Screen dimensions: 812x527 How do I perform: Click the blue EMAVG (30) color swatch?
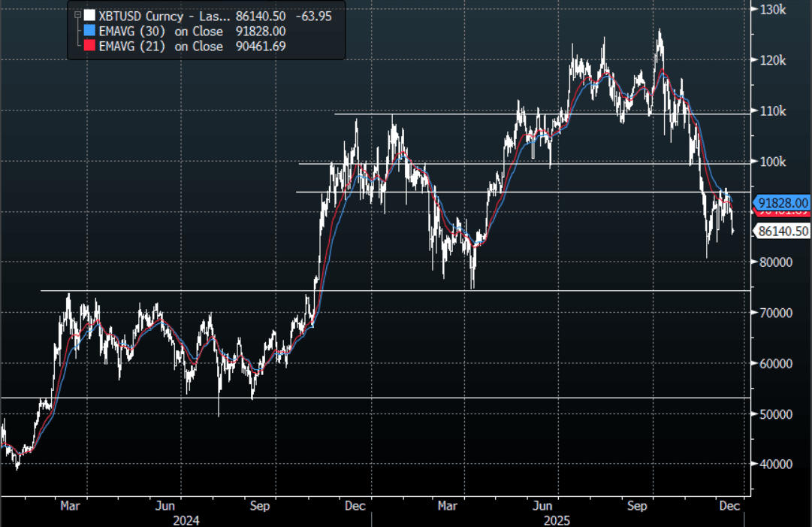(90, 31)
